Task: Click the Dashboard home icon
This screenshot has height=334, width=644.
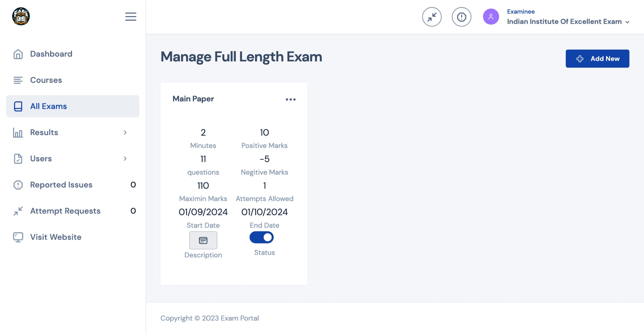Action: [x=18, y=54]
